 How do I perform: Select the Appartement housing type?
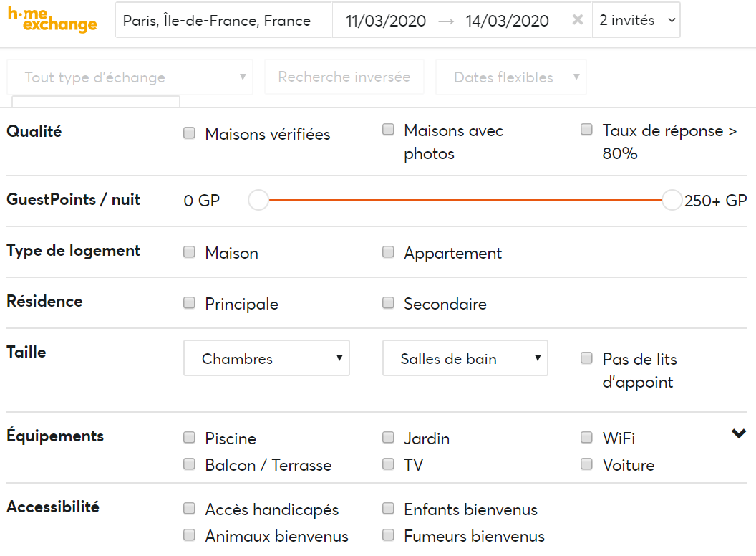388,252
